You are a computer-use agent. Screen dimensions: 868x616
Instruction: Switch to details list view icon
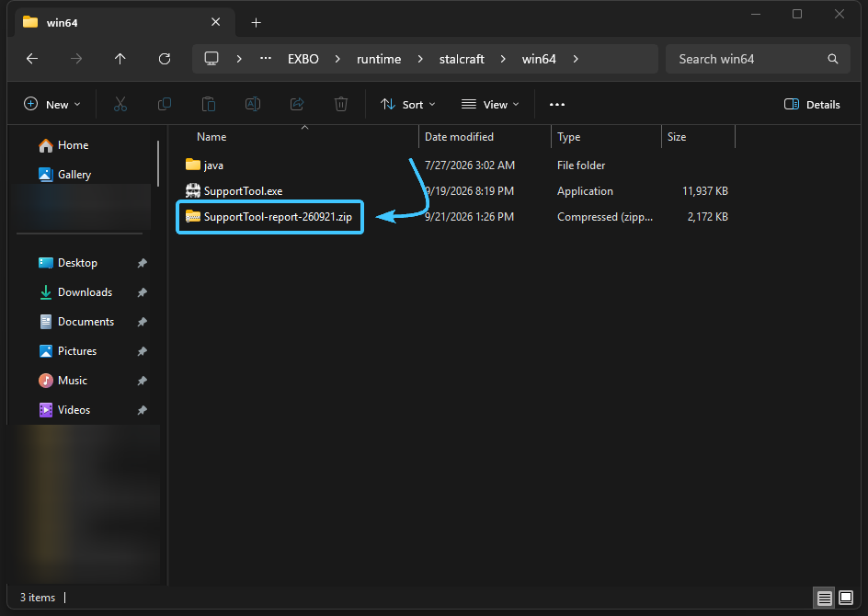point(825,598)
